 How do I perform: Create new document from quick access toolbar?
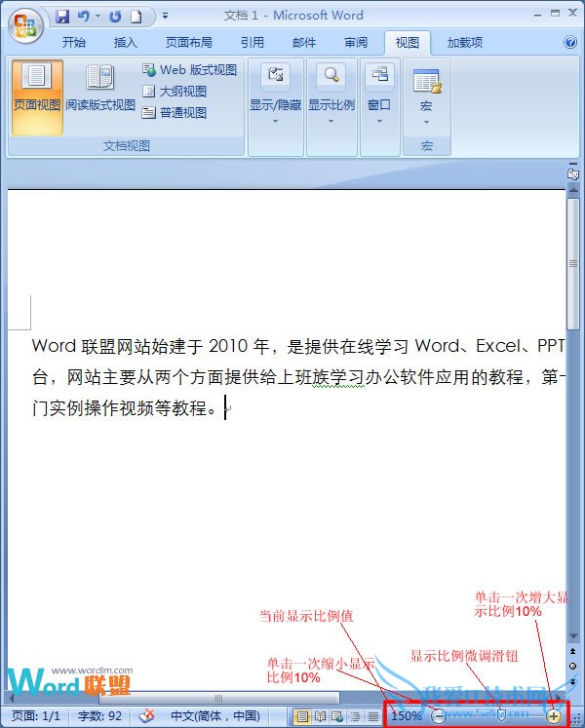(x=136, y=17)
